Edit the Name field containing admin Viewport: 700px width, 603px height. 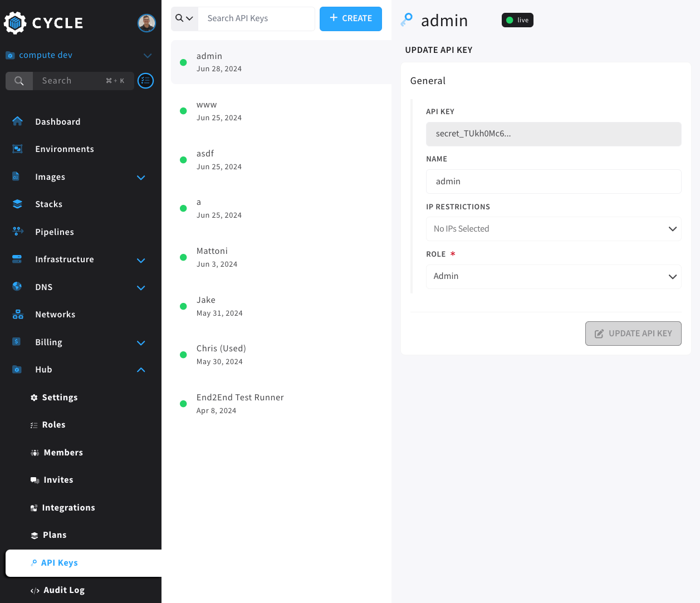[554, 182]
